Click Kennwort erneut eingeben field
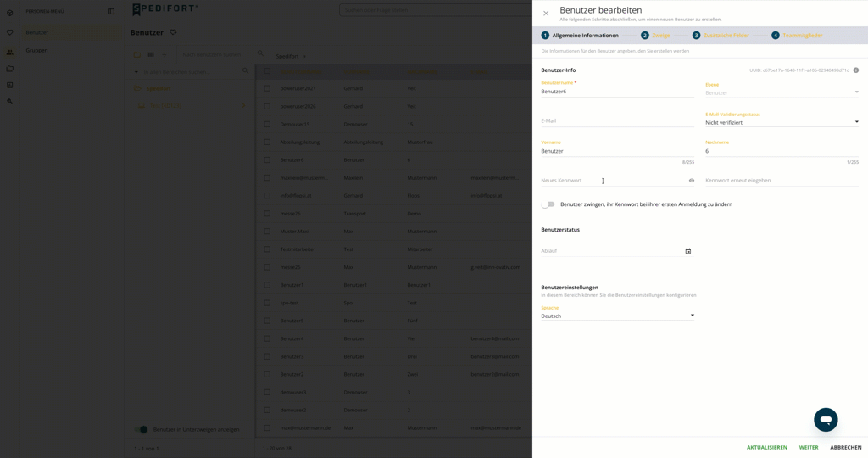The width and height of the screenshot is (868, 458). point(782,181)
